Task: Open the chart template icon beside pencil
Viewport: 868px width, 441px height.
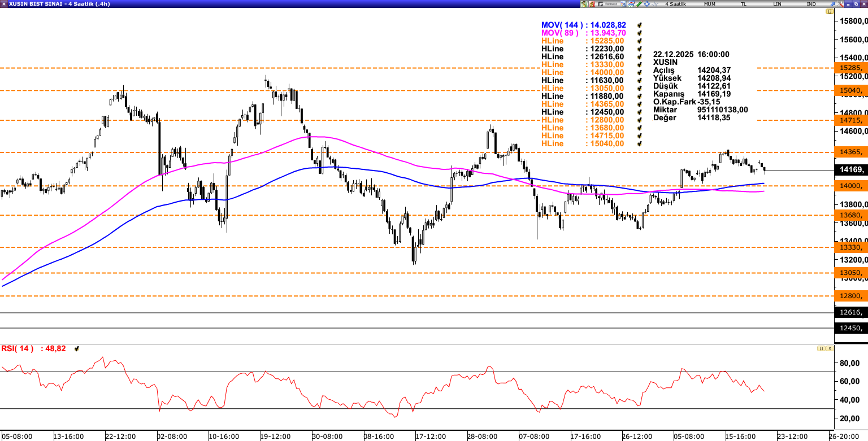Action: (631, 4)
